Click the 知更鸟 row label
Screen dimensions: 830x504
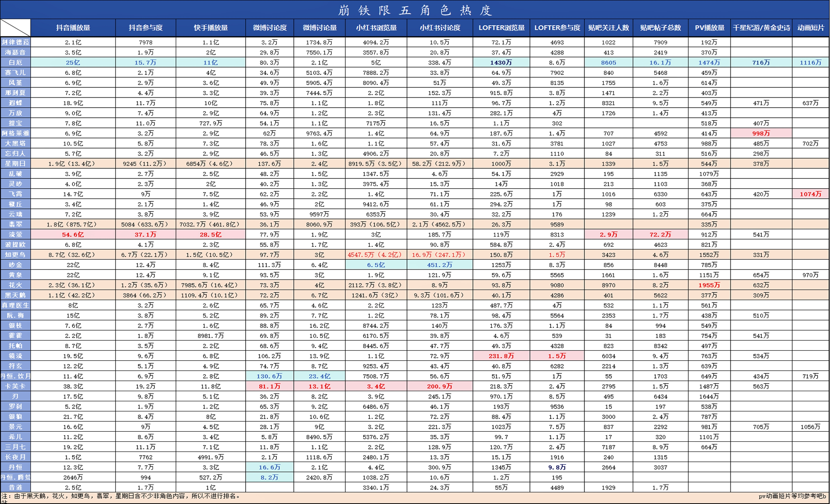15,255
